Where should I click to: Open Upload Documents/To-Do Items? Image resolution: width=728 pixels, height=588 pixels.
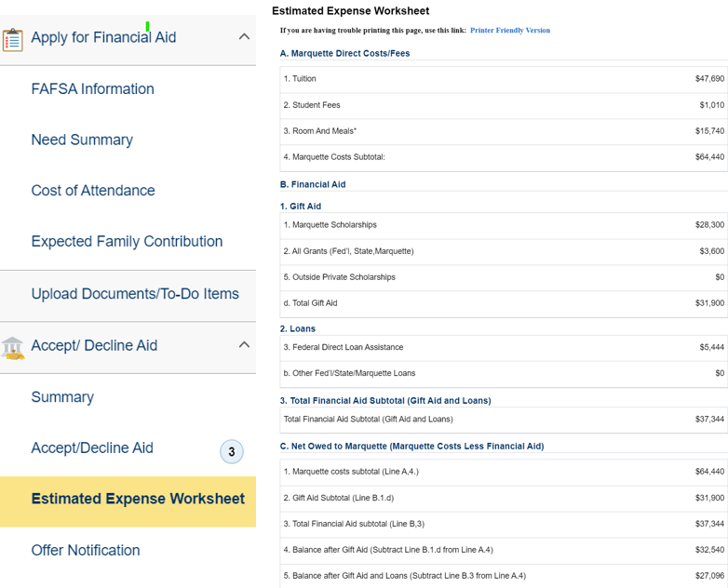pyautogui.click(x=135, y=294)
